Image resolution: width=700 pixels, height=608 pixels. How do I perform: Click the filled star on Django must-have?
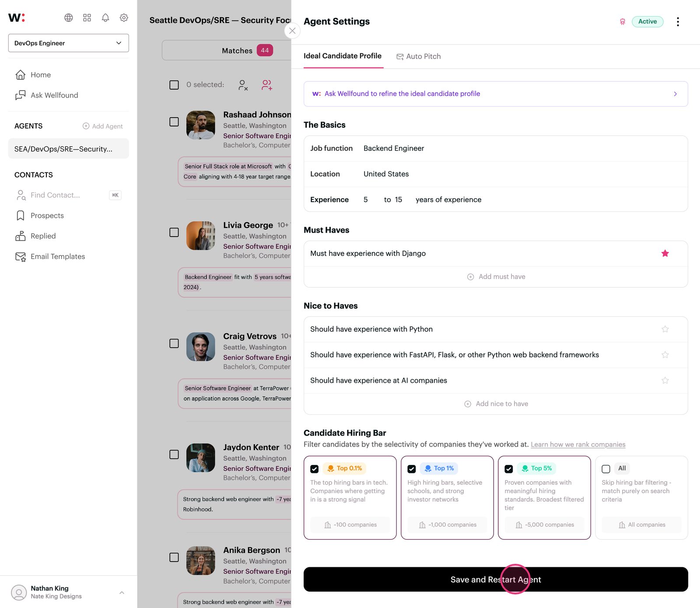[665, 253]
